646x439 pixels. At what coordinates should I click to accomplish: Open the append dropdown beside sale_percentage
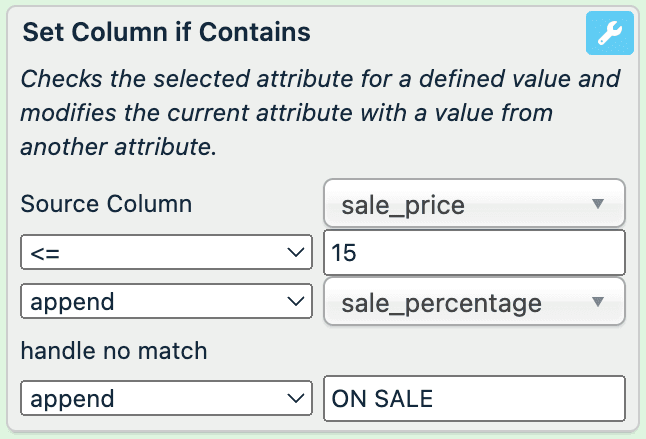coord(166,301)
